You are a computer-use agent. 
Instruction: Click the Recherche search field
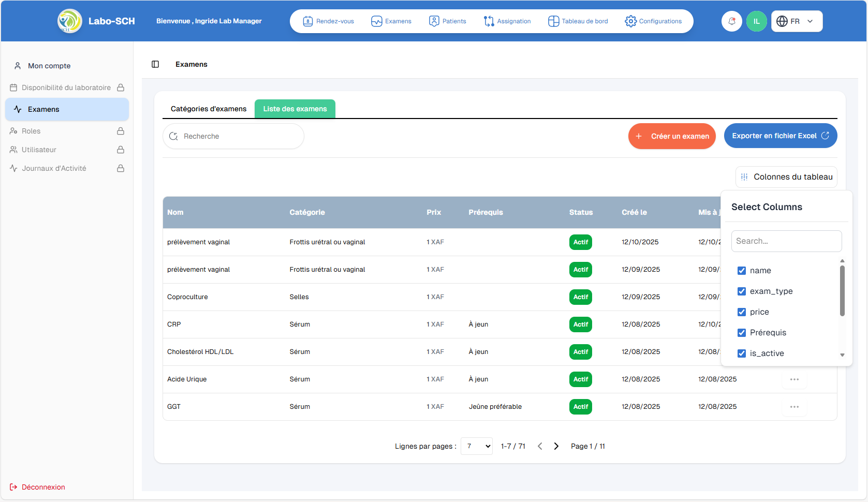point(233,136)
